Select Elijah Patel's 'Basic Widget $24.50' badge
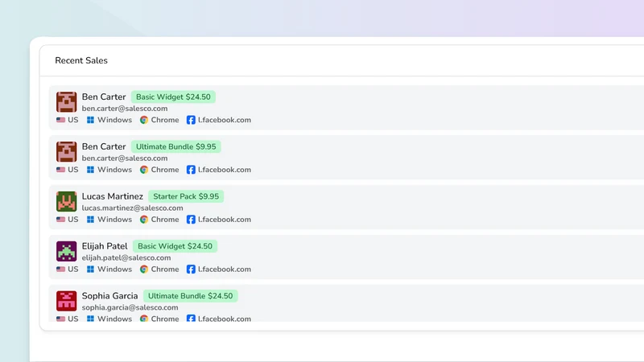 (x=175, y=246)
